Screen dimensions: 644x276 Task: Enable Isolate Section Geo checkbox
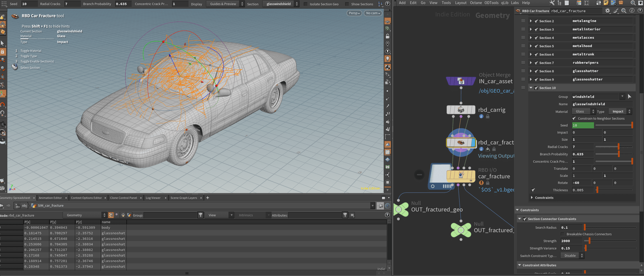tap(306, 4)
